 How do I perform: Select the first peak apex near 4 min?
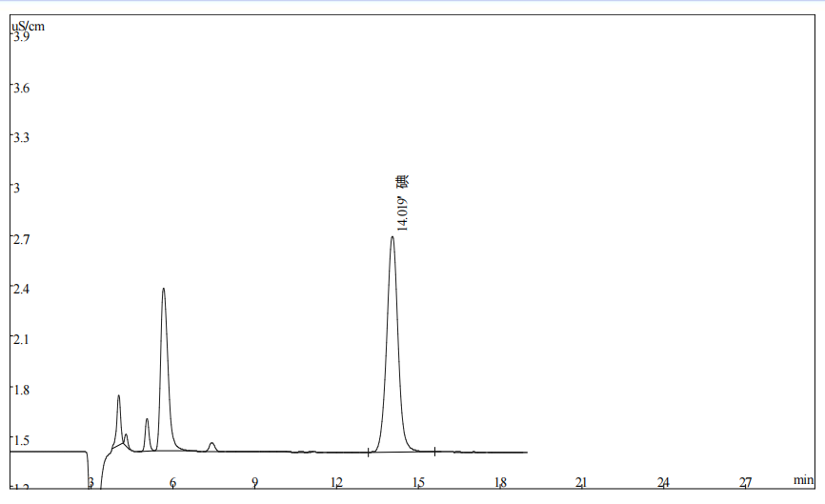tap(119, 395)
